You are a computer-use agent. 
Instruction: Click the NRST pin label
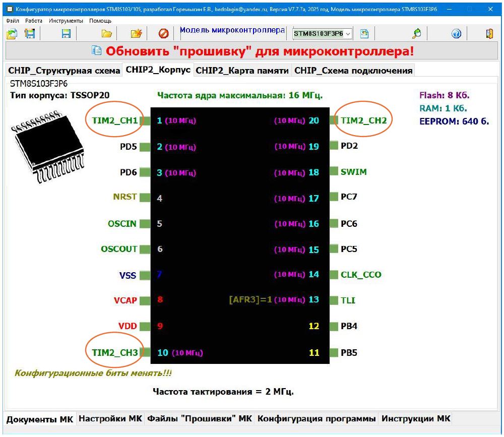point(124,197)
